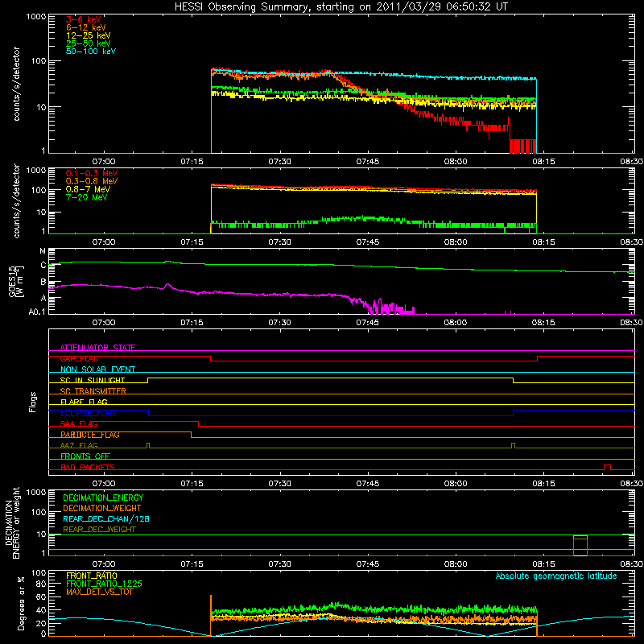
Task: Click the 7-20 MeV legend entry
Action: tap(86, 197)
